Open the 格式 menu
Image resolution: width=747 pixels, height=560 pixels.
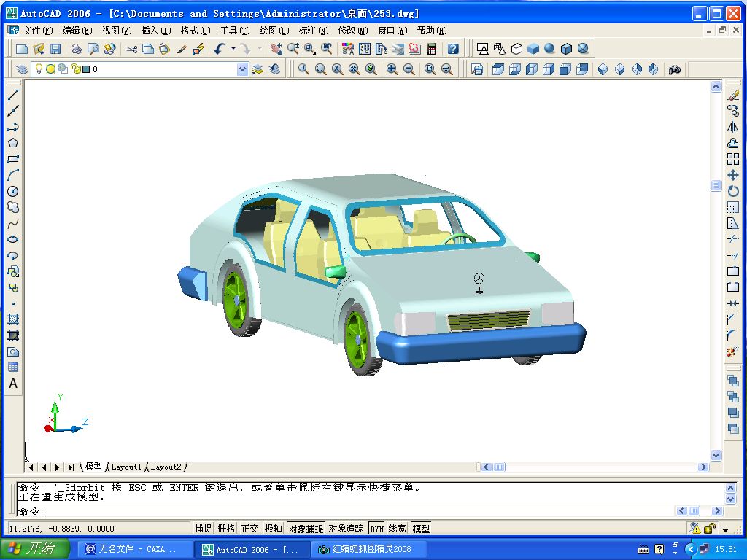pos(195,31)
